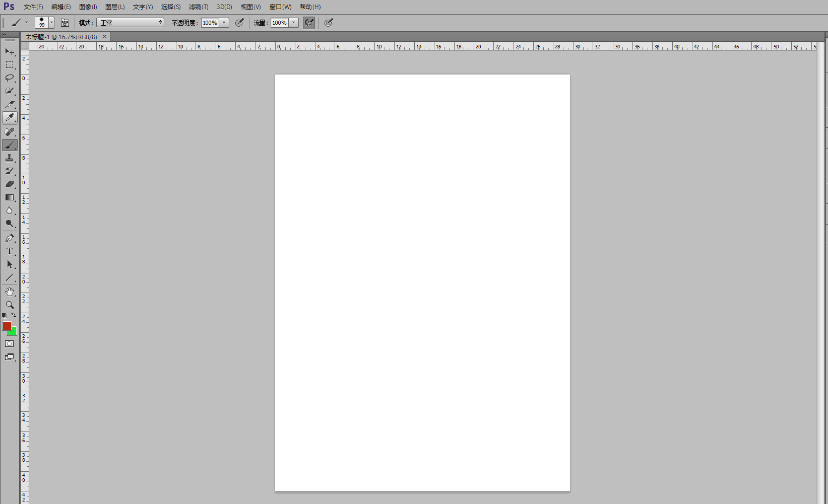Viewport: 828px width, 504px height.
Task: Click the ruler origin corner box
Action: coord(25,46)
